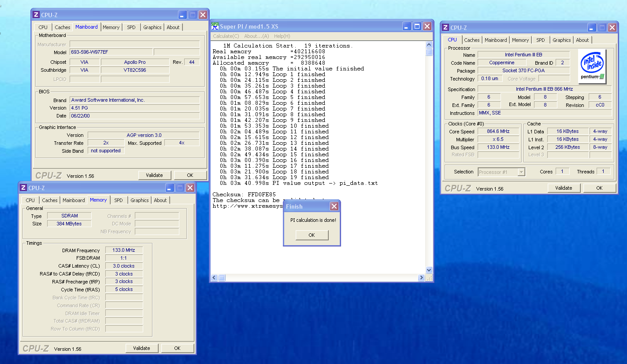Minimize the CPU-Z Mainboard window
The width and height of the screenshot is (627, 364).
click(182, 15)
